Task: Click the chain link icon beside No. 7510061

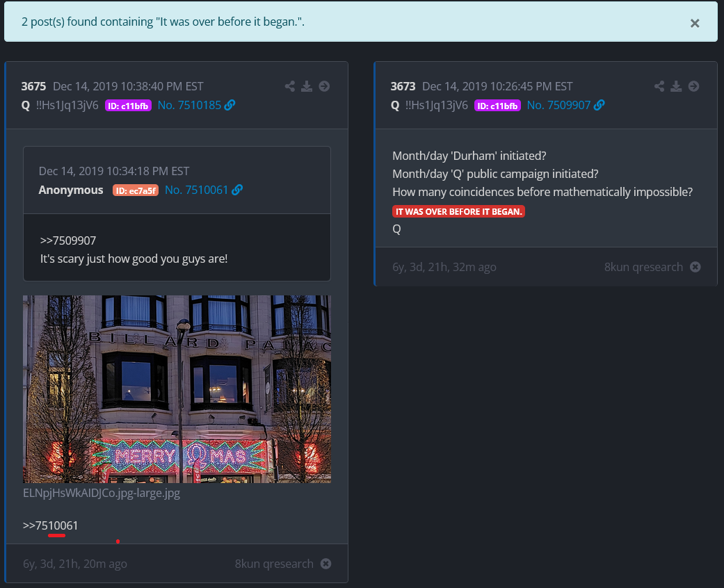Action: (237, 190)
